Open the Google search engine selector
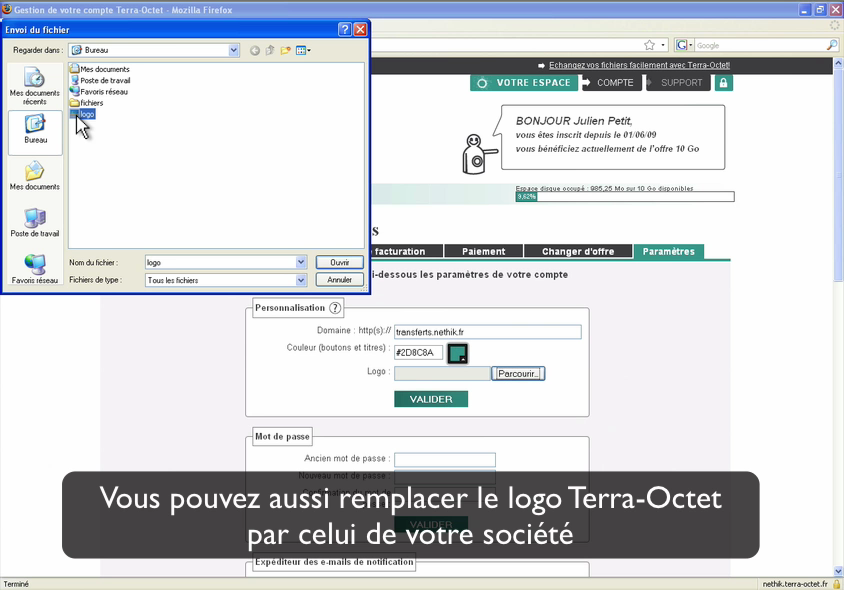 tap(684, 45)
